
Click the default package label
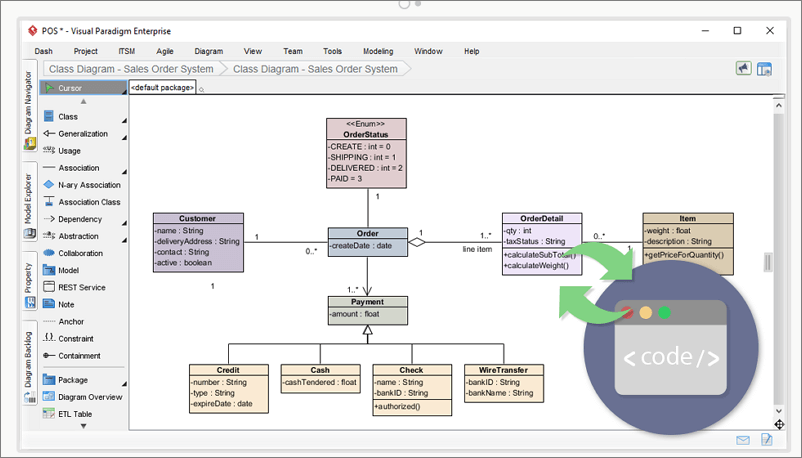pos(162,88)
